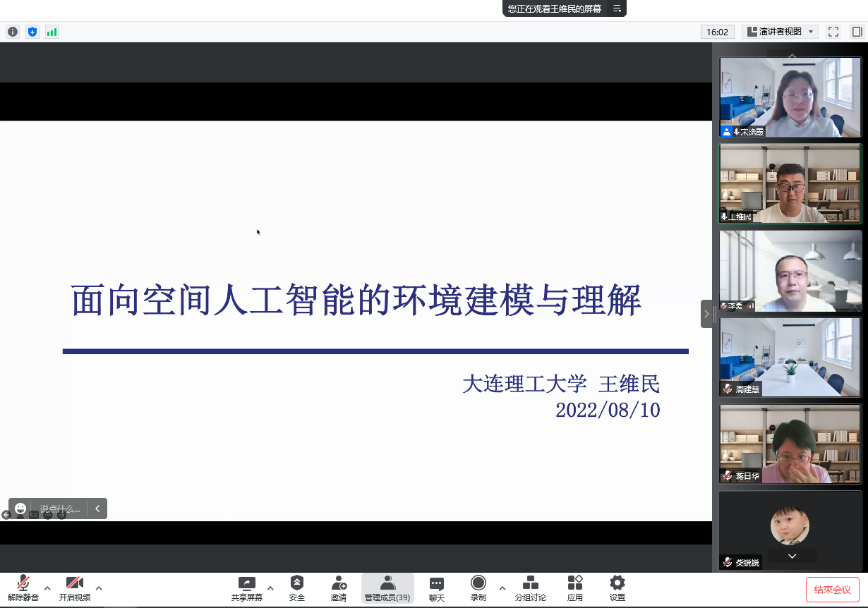Enter fullscreen mode via top-right icon
Image resolution: width=868 pixels, height=608 pixels.
coord(833,32)
